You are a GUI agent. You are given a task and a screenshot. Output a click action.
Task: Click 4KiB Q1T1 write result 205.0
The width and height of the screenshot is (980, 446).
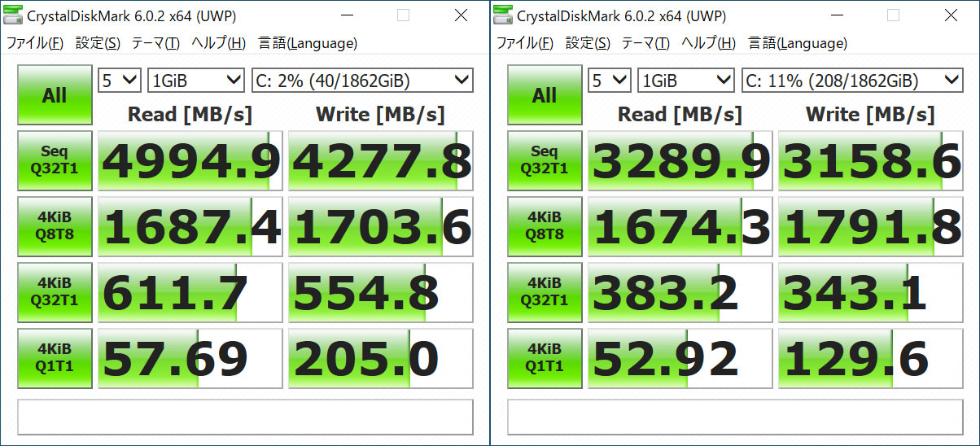(x=381, y=359)
